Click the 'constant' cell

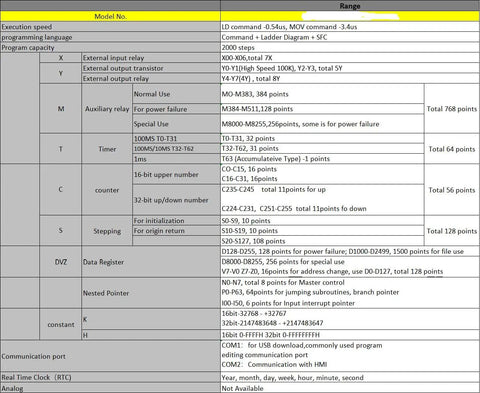coord(61,324)
